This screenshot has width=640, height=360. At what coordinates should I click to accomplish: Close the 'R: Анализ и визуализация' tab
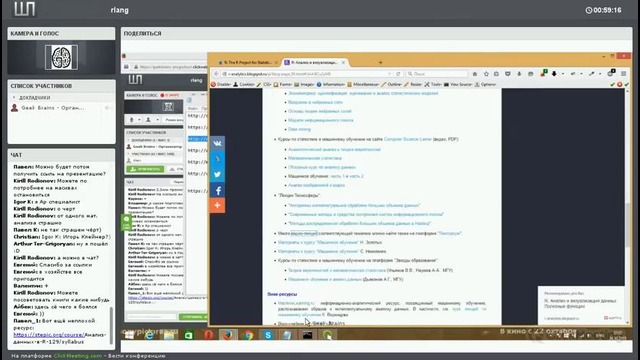point(343,62)
